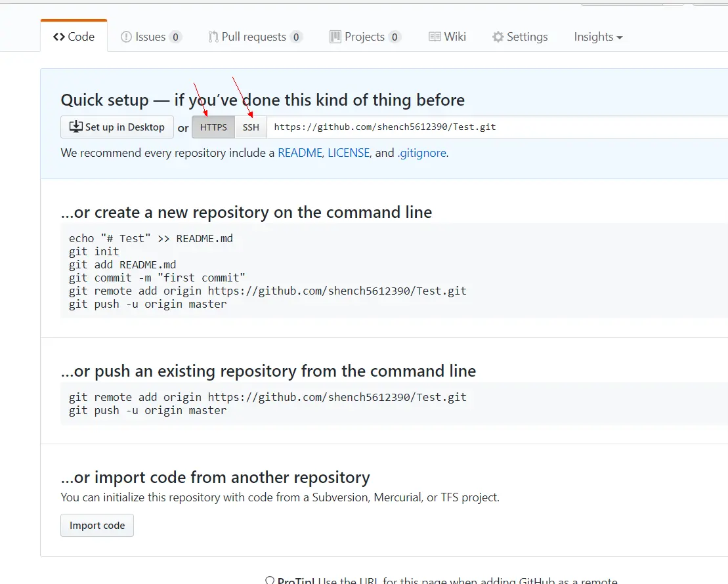Click the Import code button
The width and height of the screenshot is (728, 584).
point(97,526)
